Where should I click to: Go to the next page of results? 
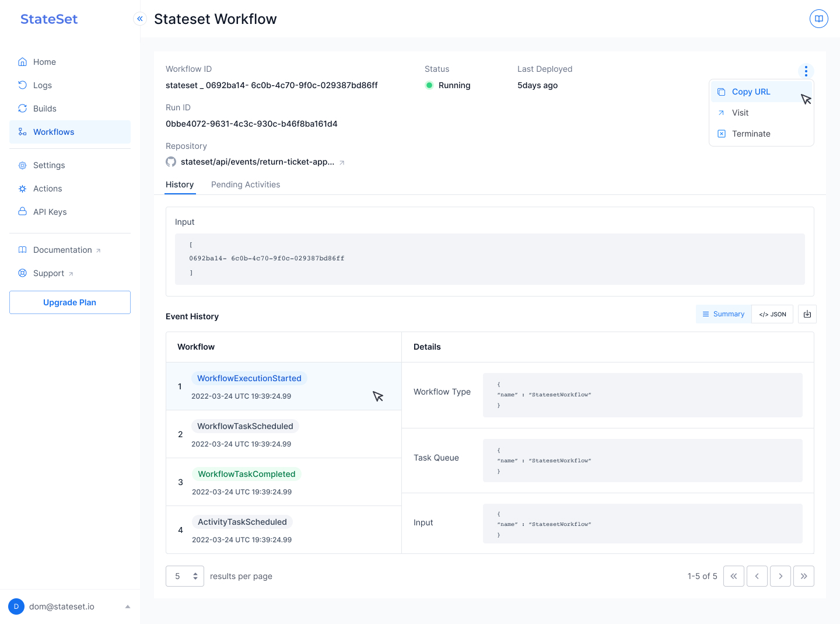[780, 576]
